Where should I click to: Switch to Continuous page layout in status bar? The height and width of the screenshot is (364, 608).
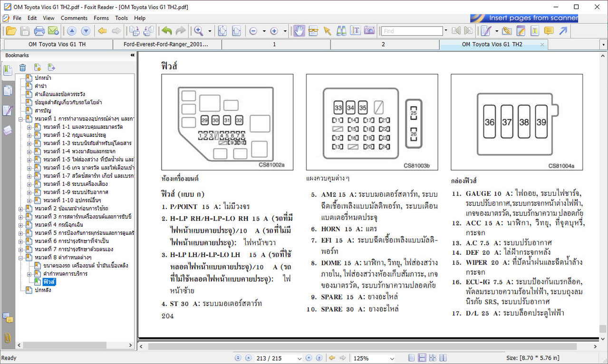[x=422, y=358]
